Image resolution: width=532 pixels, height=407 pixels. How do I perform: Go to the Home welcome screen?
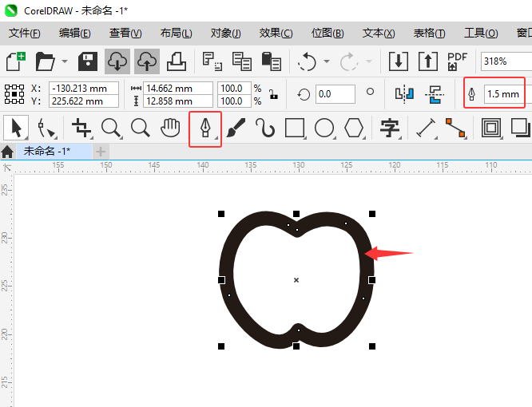click(7, 152)
